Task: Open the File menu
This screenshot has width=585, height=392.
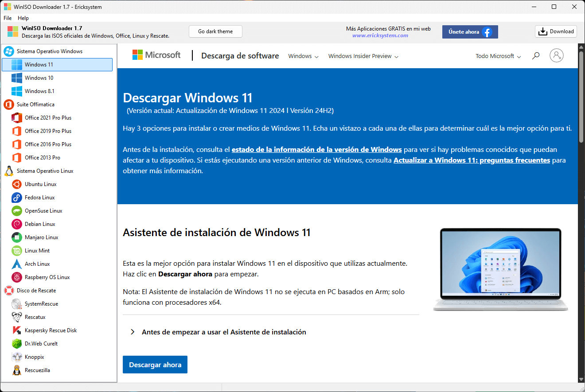Action: pos(7,18)
